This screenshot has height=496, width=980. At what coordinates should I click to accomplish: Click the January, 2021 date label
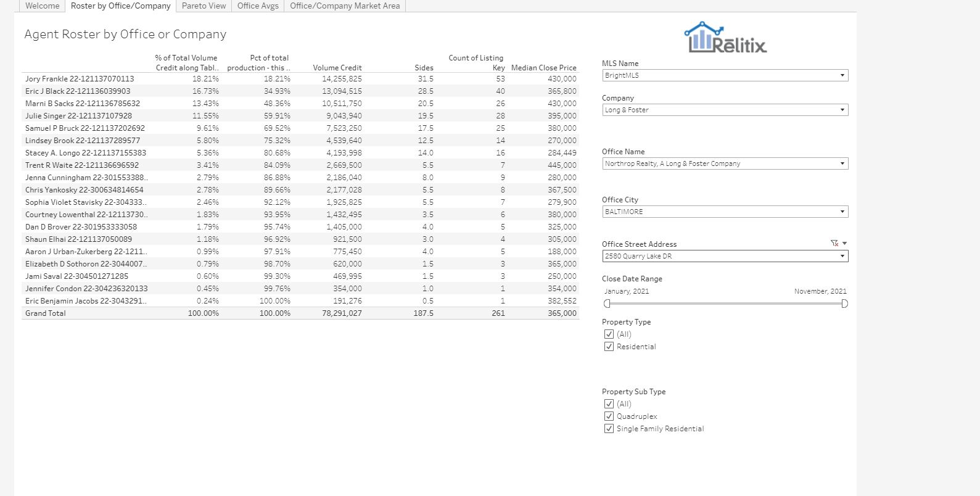tap(627, 291)
